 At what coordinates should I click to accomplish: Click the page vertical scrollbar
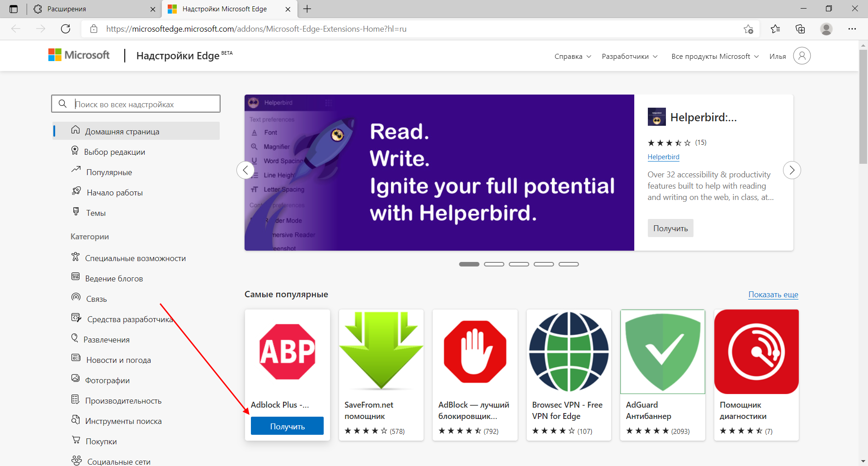click(863, 106)
